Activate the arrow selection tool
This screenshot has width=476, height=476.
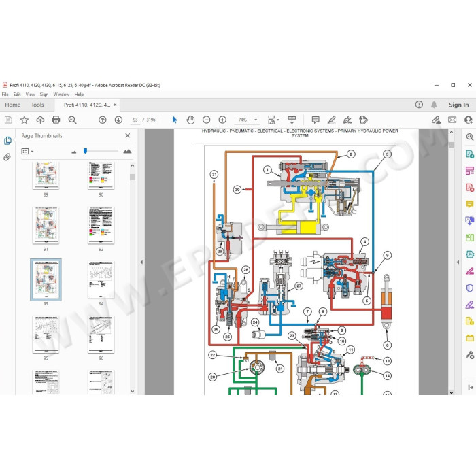pos(175,120)
